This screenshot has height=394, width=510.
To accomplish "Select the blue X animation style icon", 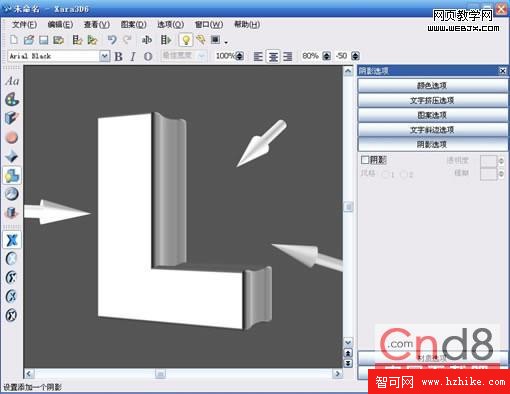I will point(12,240).
